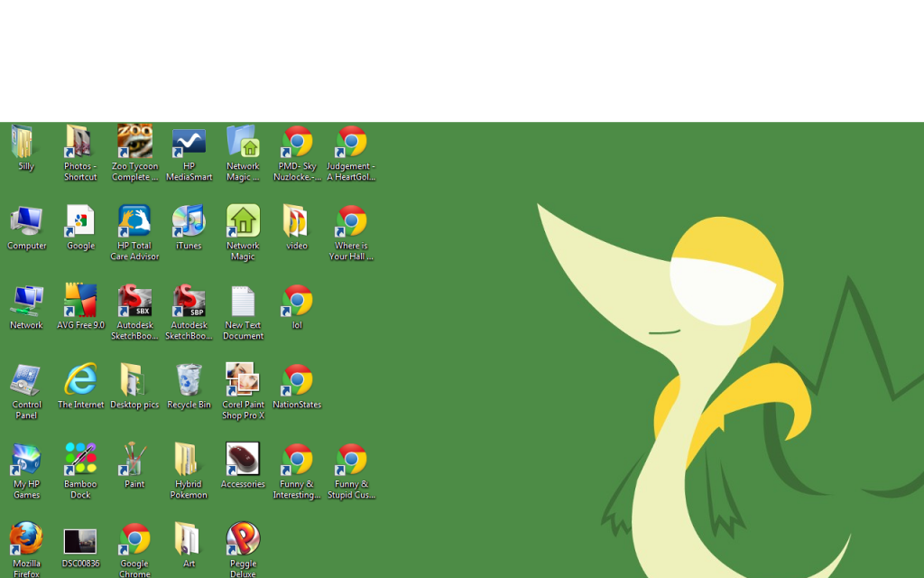The height and width of the screenshot is (578, 924).
Task: Click the Paint shortcut with brushes cup
Action: point(134,460)
